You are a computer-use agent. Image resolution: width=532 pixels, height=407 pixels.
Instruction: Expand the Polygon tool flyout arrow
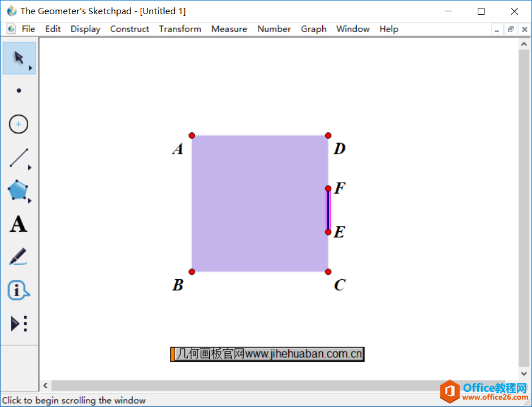click(30, 201)
